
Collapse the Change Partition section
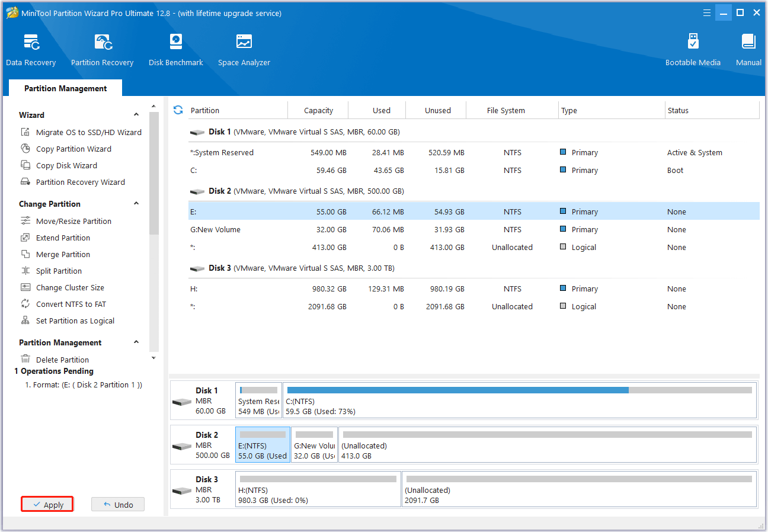tap(136, 204)
